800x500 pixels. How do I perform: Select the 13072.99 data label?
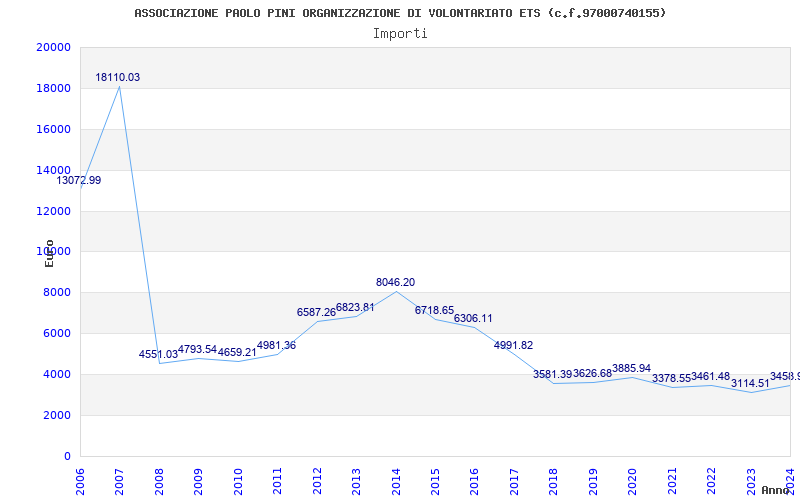79,180
